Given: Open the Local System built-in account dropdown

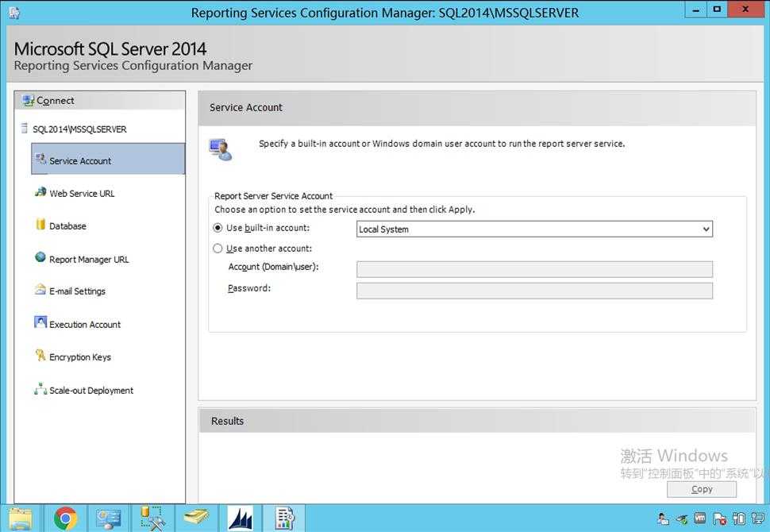Looking at the screenshot, I should point(534,229).
